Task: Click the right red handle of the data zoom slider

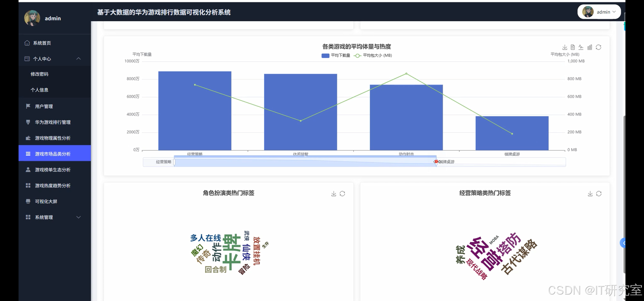Action: tap(436, 162)
